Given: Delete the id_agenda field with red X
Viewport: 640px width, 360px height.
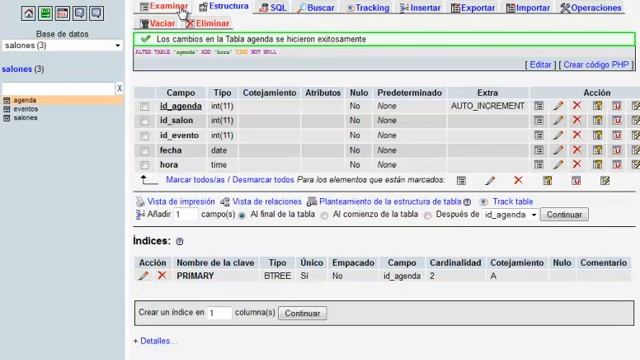Looking at the screenshot, I should (x=577, y=105).
